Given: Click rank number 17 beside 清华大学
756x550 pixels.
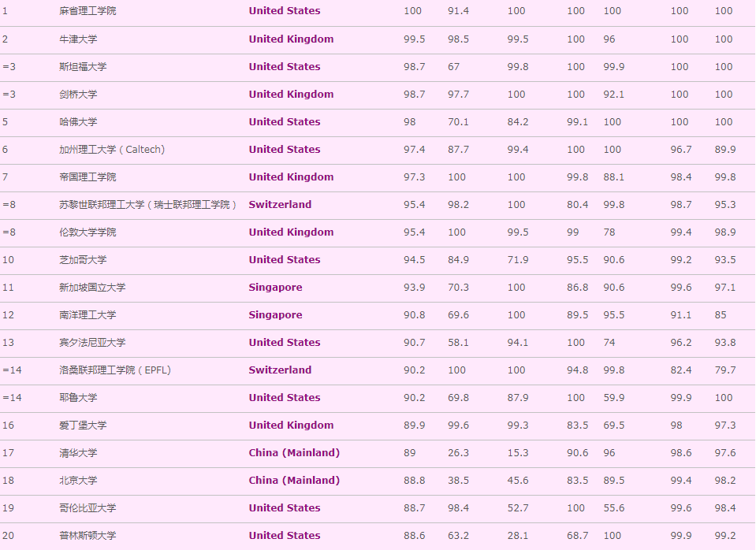Looking at the screenshot, I should coord(8,452).
